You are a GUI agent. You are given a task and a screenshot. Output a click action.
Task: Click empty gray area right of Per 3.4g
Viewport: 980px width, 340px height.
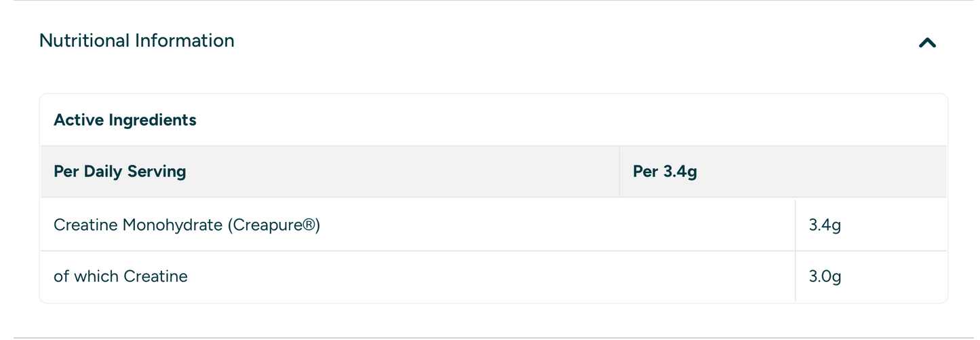821,171
